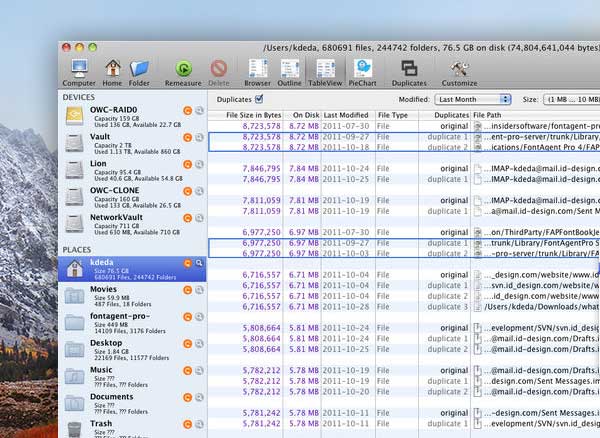Select the OWC-RAID0 device
This screenshot has height=438, width=600.
click(x=132, y=117)
